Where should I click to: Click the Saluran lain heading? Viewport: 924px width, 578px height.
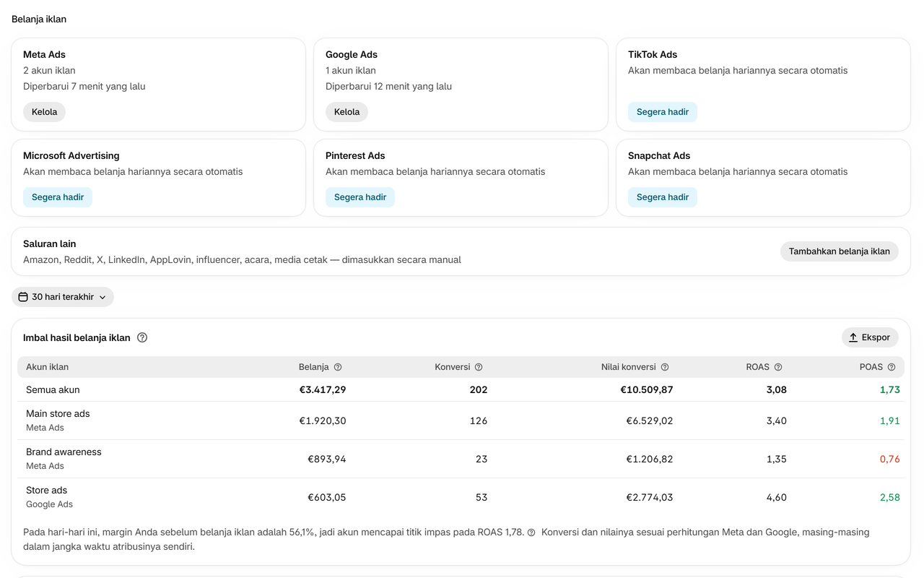tap(49, 243)
